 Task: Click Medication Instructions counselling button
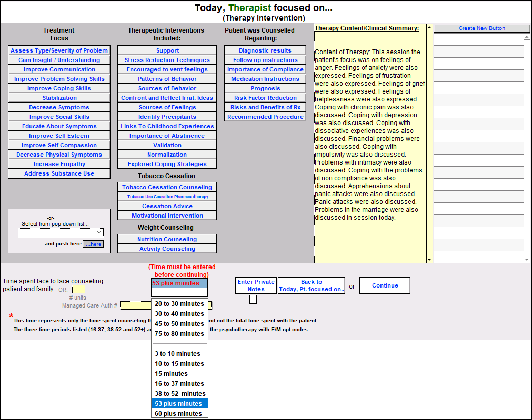click(265, 79)
